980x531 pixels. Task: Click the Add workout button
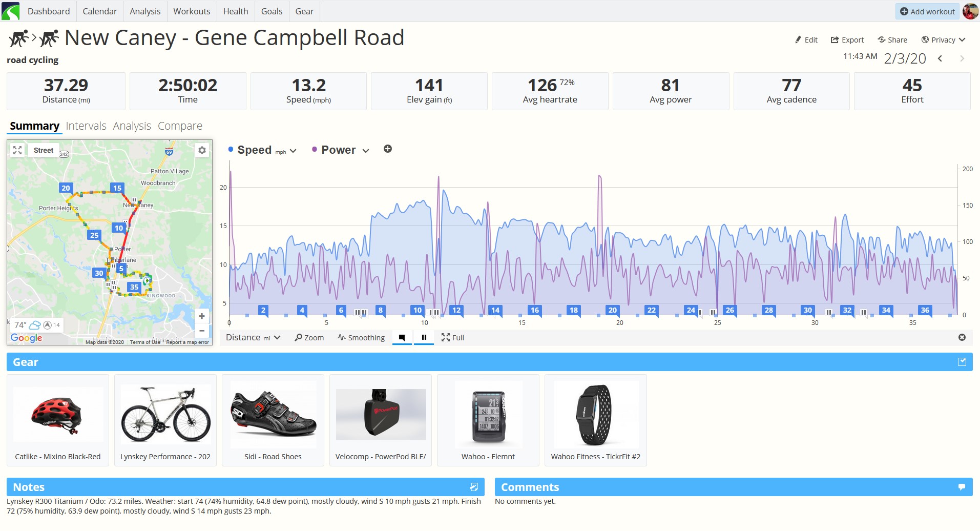928,11
